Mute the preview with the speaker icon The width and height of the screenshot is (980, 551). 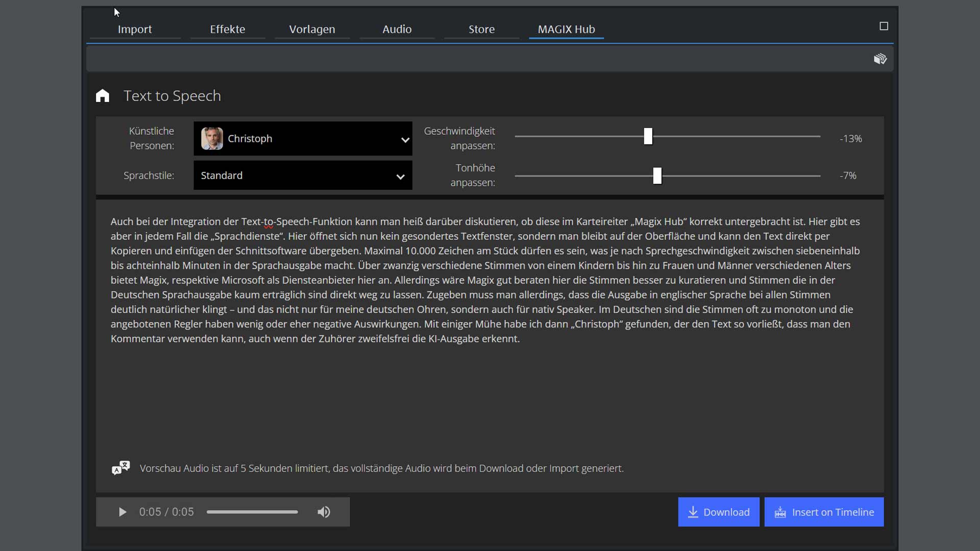[324, 512]
